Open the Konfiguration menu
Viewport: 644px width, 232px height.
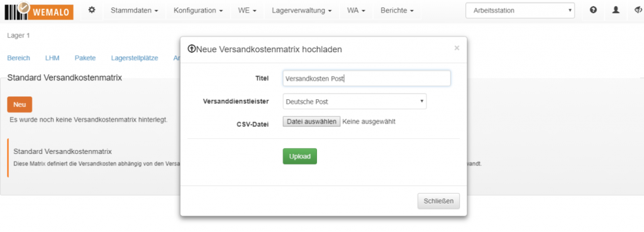coord(198,10)
